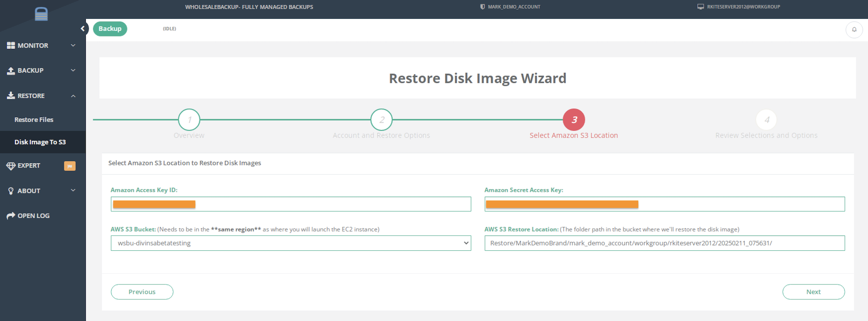Click the Expert diamond icon
The width and height of the screenshot is (868, 321).
click(x=11, y=166)
